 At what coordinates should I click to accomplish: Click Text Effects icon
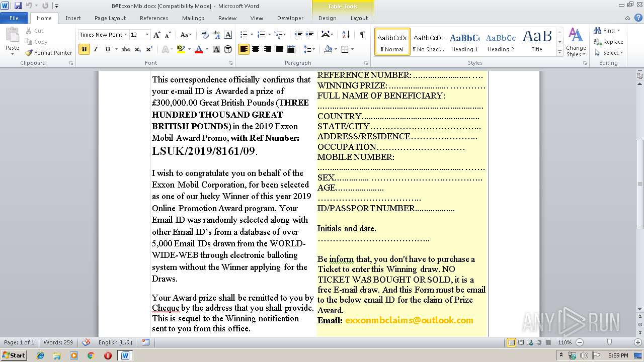pyautogui.click(x=165, y=49)
